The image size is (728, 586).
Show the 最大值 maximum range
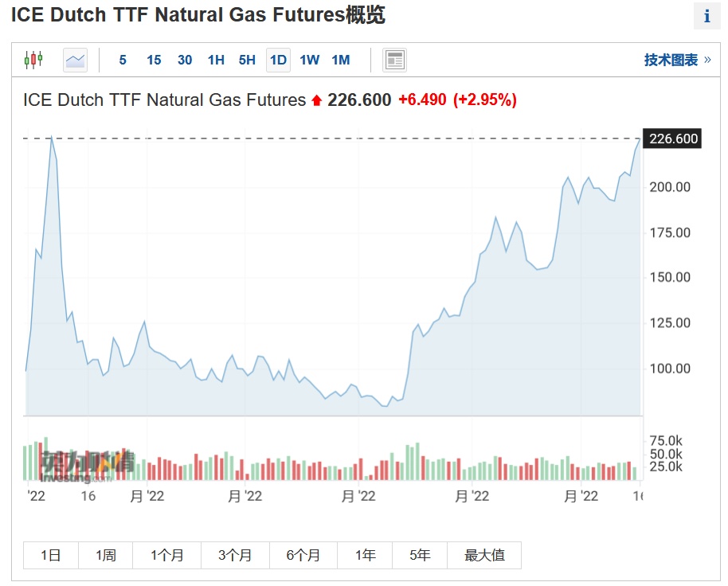[484, 555]
